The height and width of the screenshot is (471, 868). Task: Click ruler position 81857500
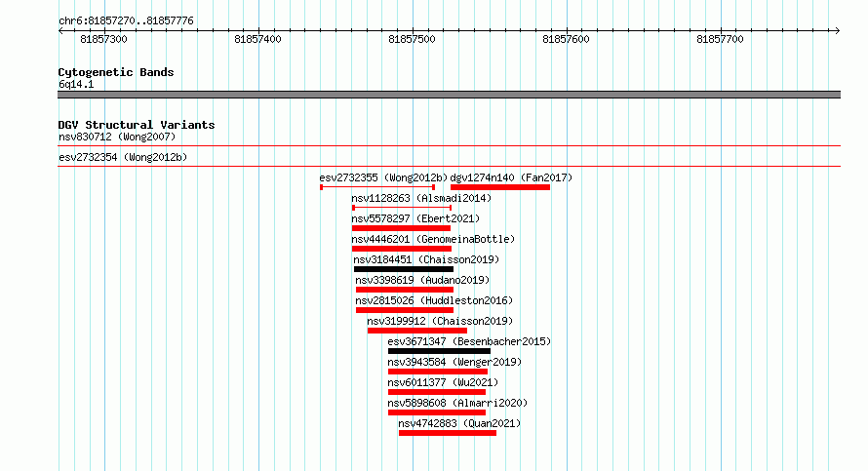click(x=412, y=39)
